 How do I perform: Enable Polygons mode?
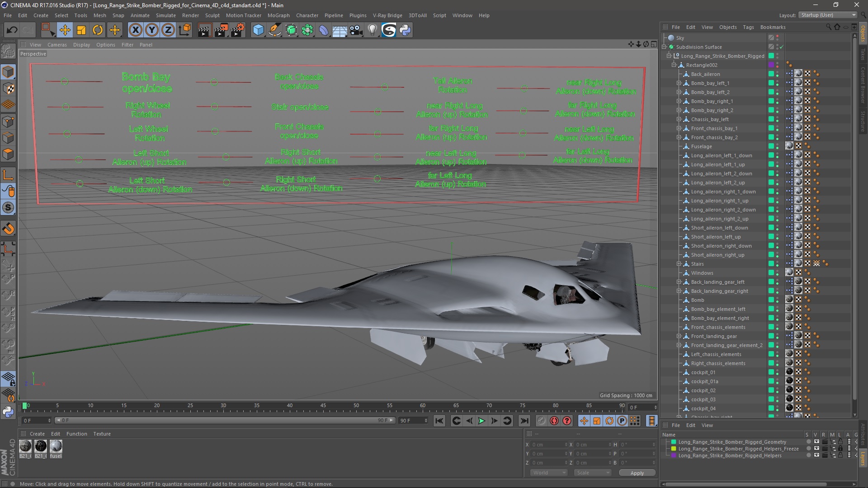(8, 154)
